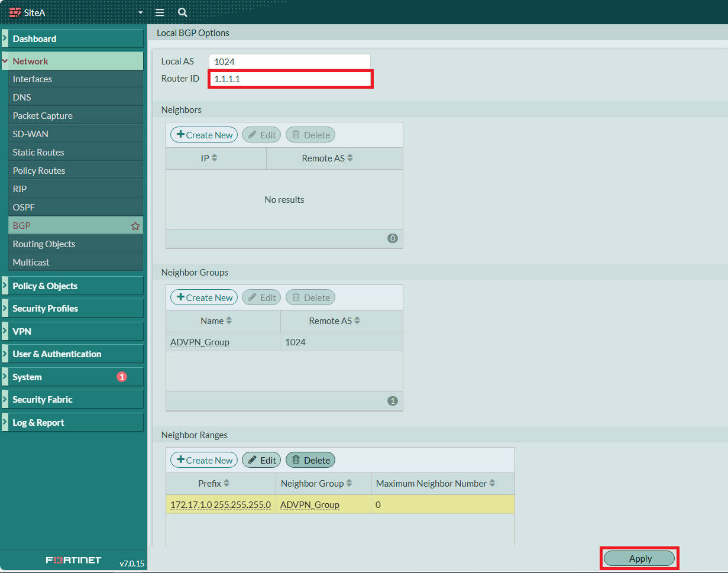728x573 pixels.
Task: Expand the Security Profiles section
Action: click(x=72, y=309)
